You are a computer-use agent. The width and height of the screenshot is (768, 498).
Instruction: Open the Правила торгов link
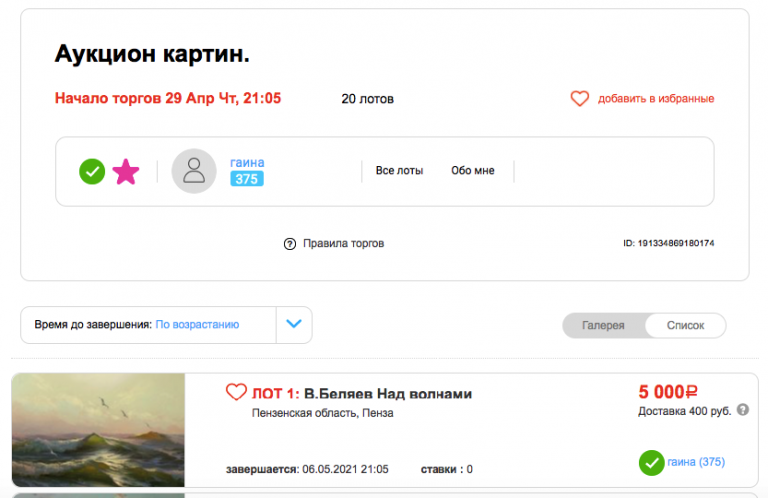(343, 243)
